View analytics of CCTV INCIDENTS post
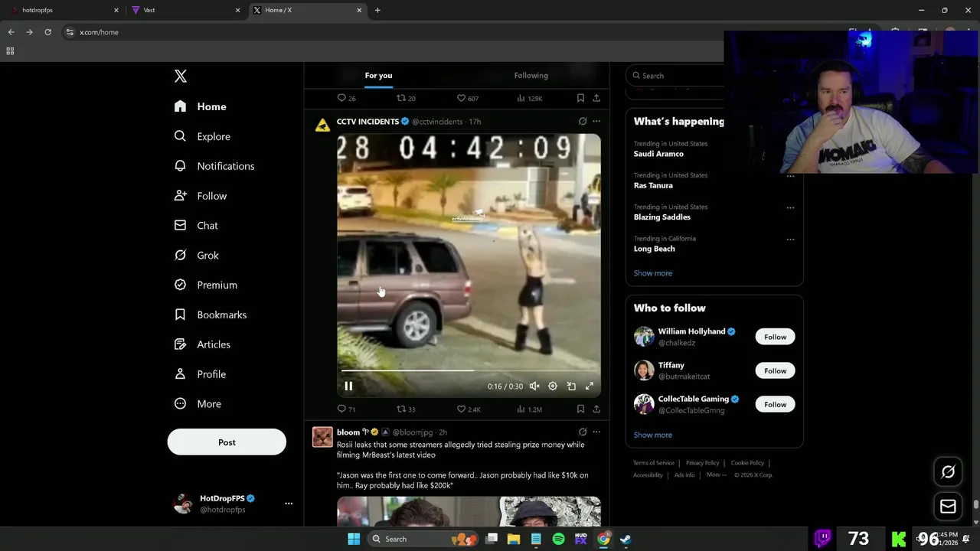Screen dimensions: 980x551 coord(529,409)
